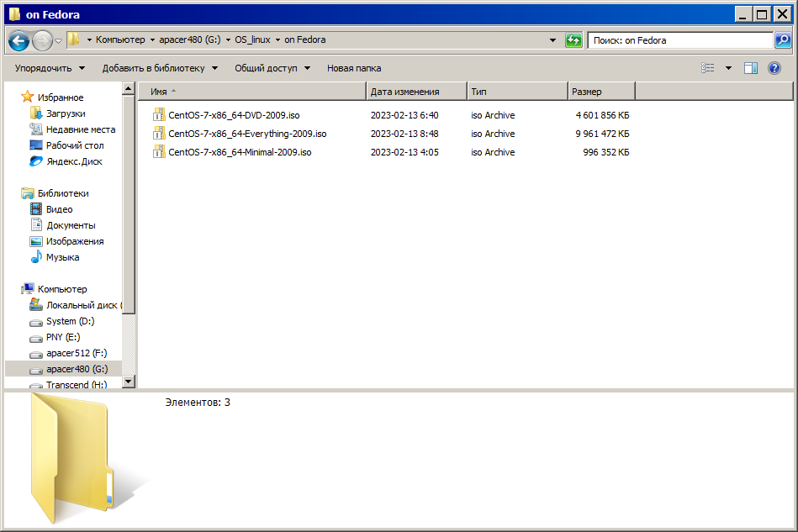The height and width of the screenshot is (532, 798).
Task: Expand arrow between OS_linux and on Fedora
Action: pyautogui.click(x=277, y=40)
